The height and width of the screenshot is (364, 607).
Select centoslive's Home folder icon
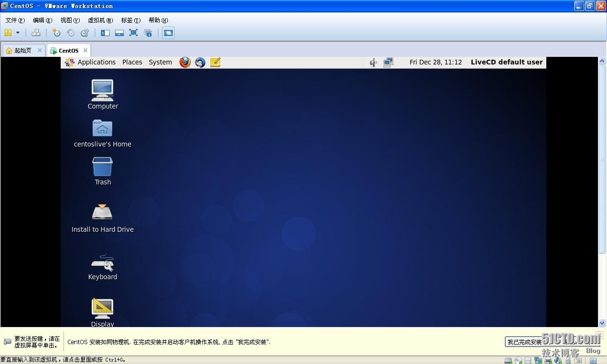[x=102, y=133]
